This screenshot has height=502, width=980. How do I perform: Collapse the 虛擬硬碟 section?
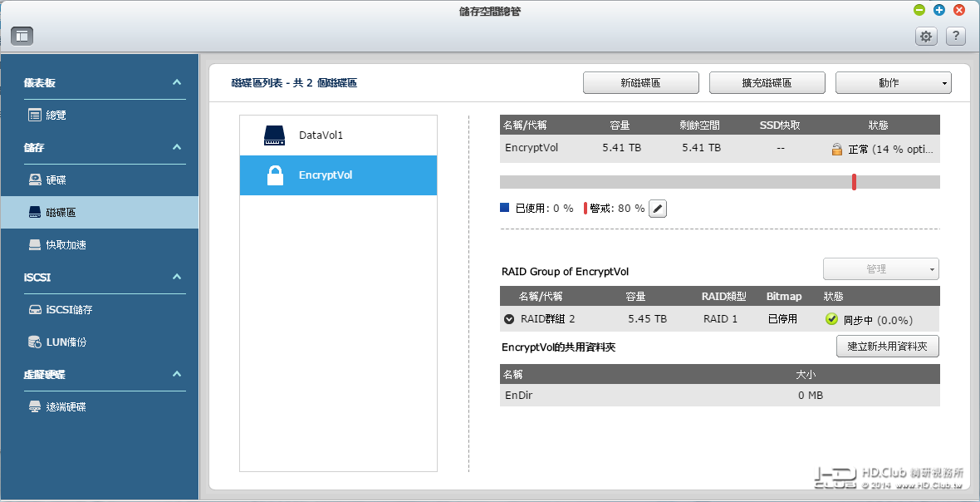[177, 375]
